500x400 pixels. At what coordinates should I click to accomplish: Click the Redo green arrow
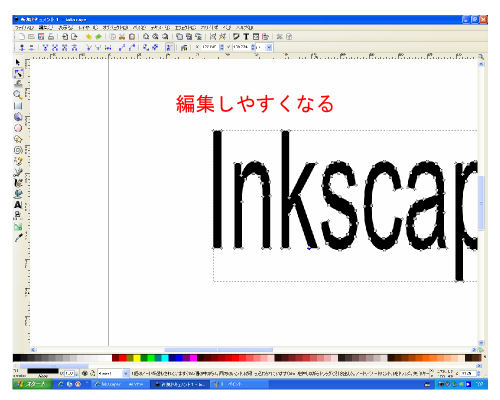click(98, 37)
